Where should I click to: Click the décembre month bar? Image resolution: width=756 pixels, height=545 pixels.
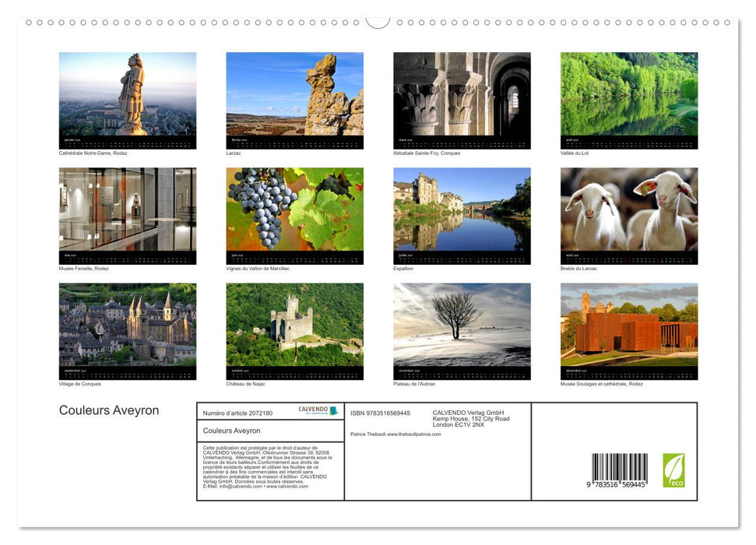(x=629, y=374)
